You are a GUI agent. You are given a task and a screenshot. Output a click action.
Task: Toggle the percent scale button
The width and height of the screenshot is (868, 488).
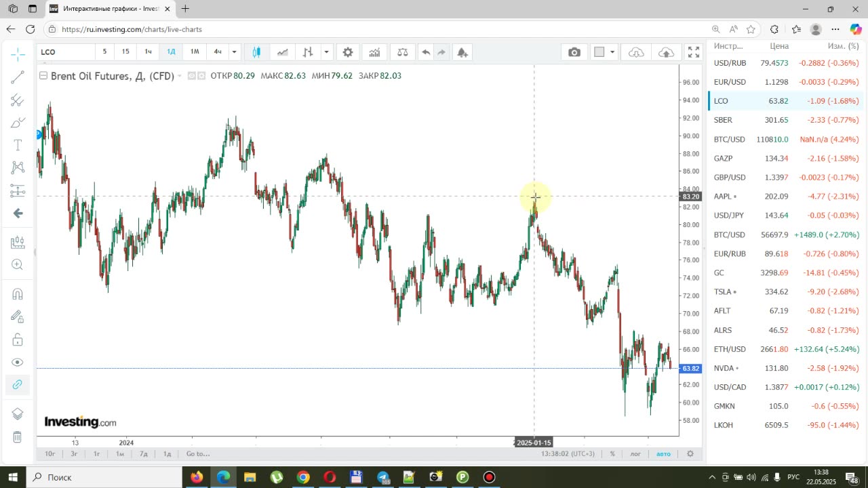click(612, 453)
